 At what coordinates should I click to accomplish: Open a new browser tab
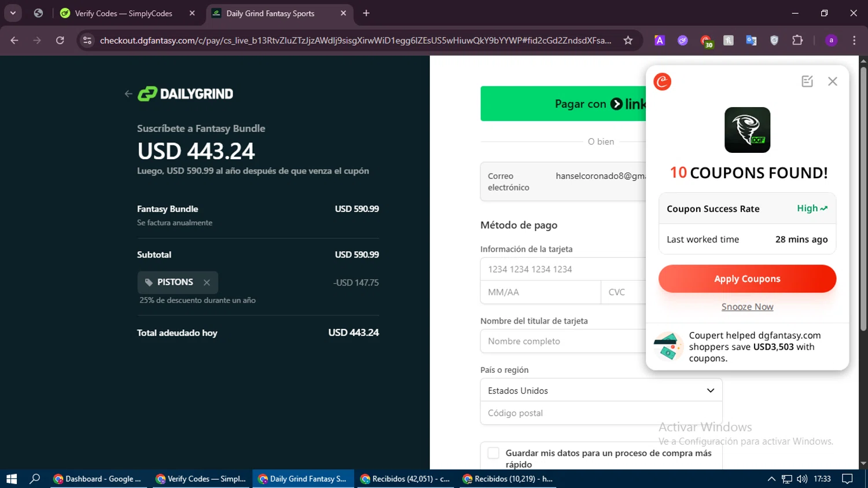click(x=366, y=13)
